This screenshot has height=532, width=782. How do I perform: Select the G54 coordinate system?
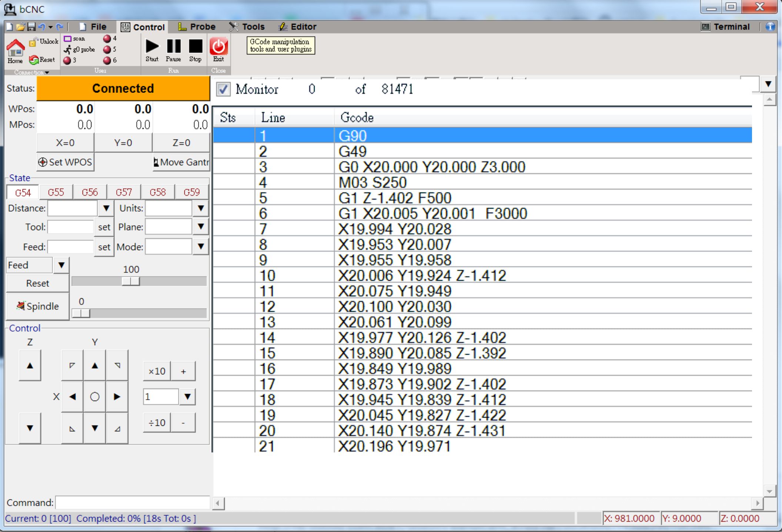[x=23, y=193]
